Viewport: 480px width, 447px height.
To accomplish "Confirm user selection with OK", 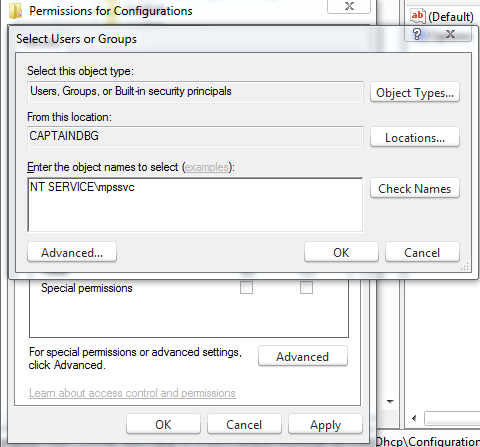I will point(341,252).
